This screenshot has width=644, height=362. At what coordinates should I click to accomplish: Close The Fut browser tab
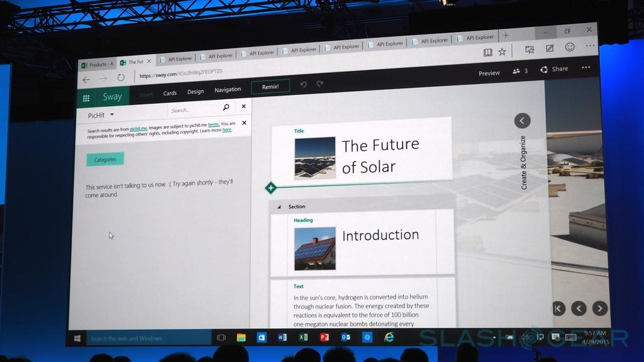pos(149,61)
